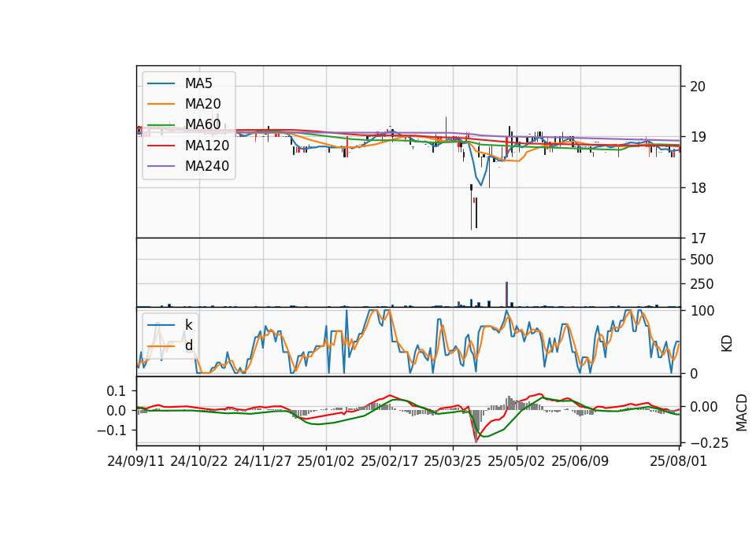756x543 pixels.
Task: Click the 25/01/02 date axis label
Action: [325, 461]
